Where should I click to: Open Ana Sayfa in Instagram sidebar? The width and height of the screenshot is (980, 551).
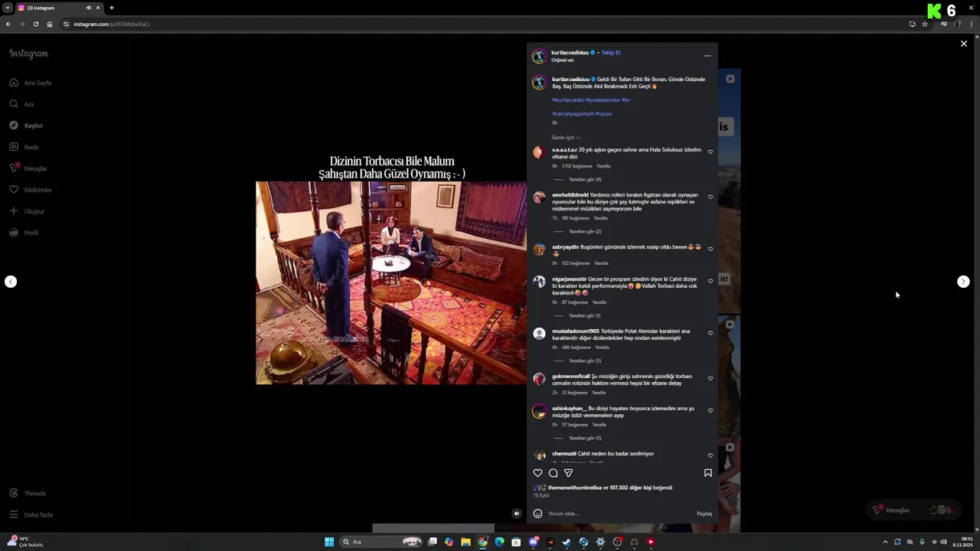pyautogui.click(x=31, y=83)
